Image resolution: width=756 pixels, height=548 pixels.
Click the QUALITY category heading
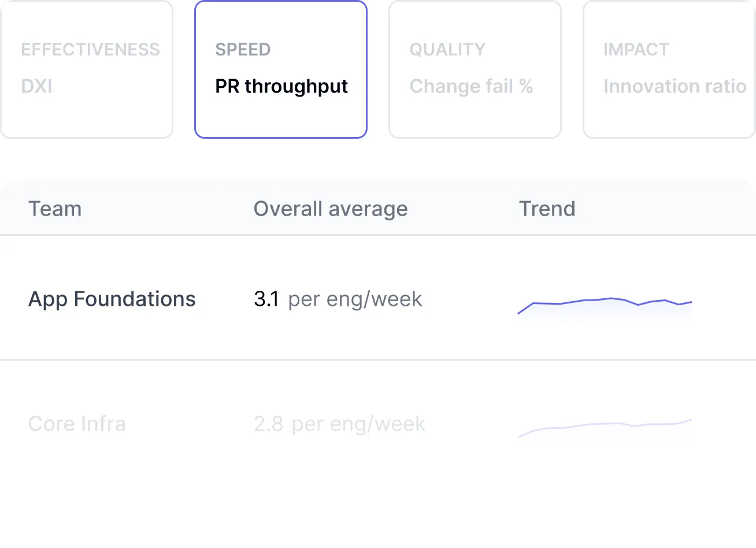click(447, 50)
